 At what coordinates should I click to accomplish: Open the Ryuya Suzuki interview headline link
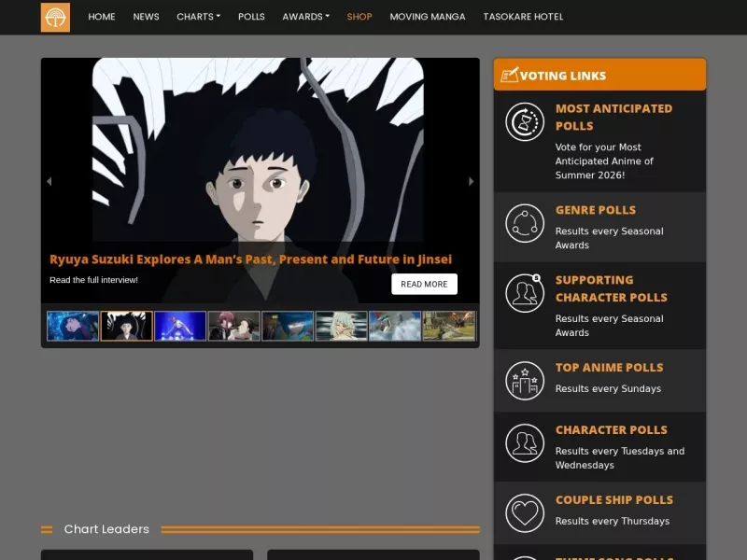250,259
